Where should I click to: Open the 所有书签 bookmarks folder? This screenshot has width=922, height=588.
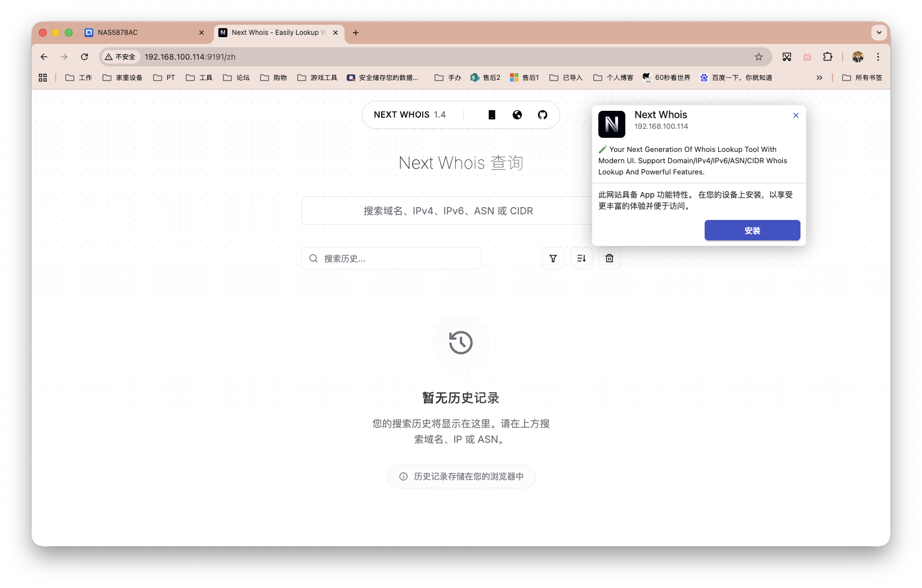pyautogui.click(x=862, y=77)
